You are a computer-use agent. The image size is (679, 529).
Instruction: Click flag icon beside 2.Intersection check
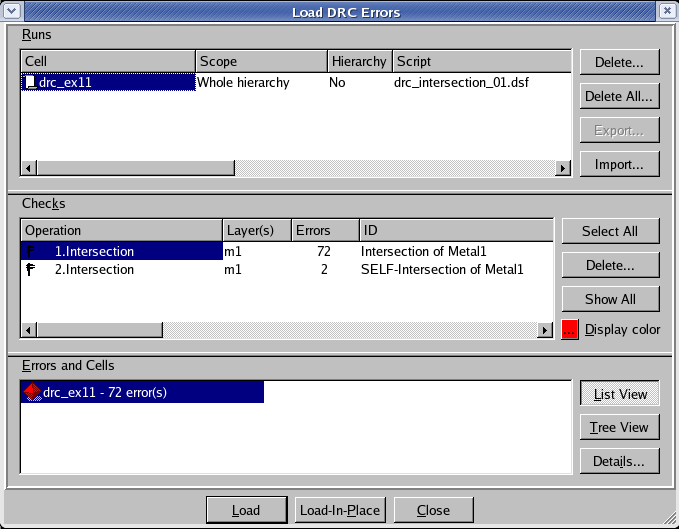pyautogui.click(x=30, y=269)
